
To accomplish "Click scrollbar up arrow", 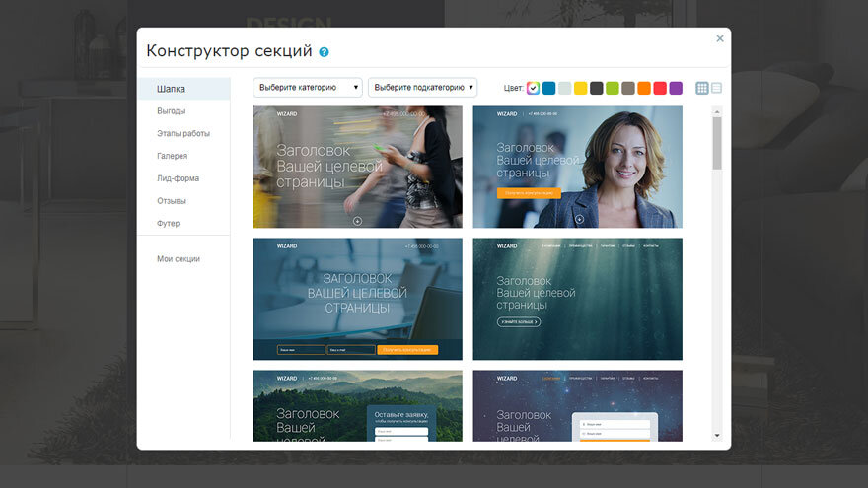I will (717, 111).
